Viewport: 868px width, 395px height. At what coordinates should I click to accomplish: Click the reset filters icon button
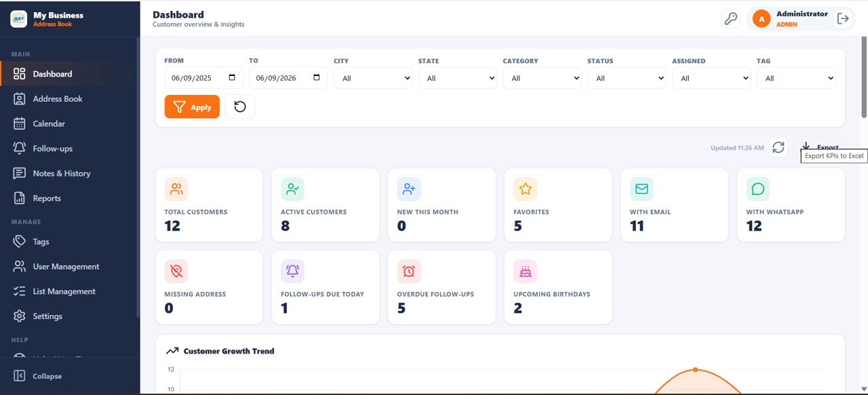(240, 107)
